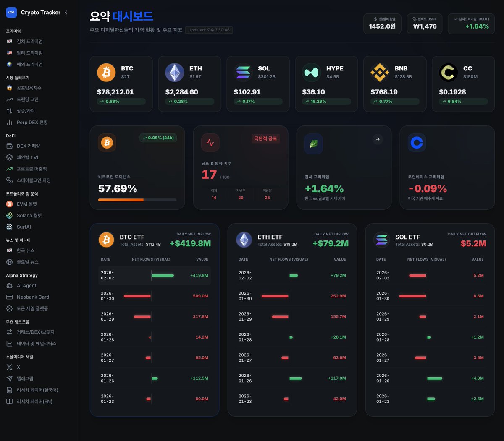Image resolution: width=504 pixels, height=441 pixels.
Task: Click SOL ETF +4.8M value
Action: pos(477,378)
